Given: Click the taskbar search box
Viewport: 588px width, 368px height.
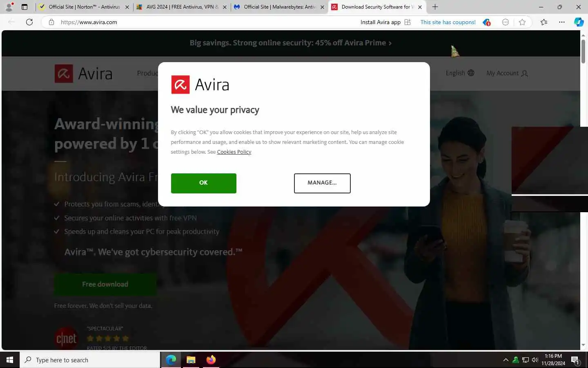Looking at the screenshot, I should point(90,360).
